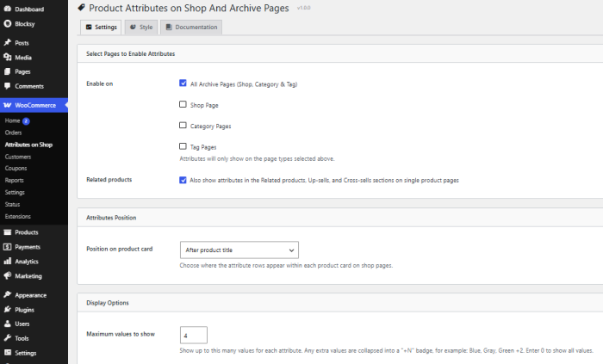Enable the Tag Pages checkbox
The width and height of the screenshot is (603, 364).
(x=183, y=146)
